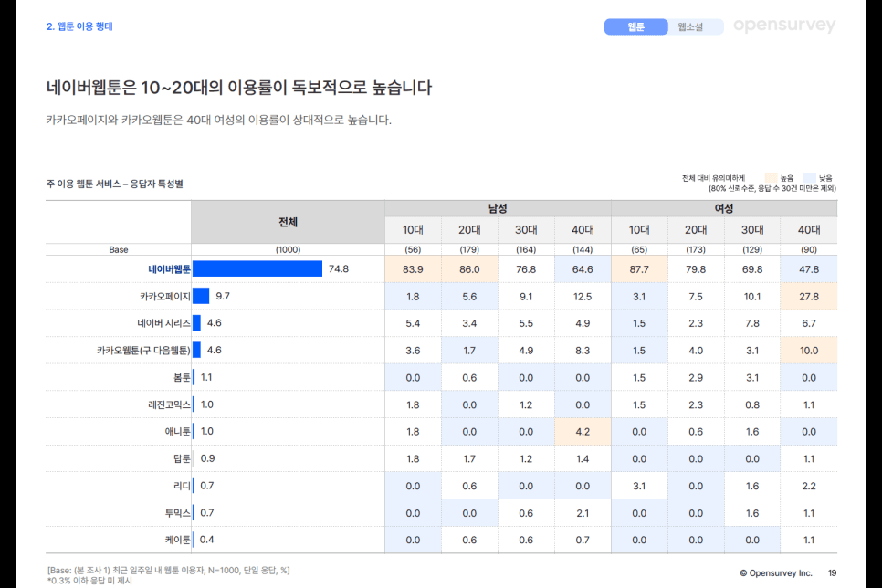
Task: Click the subtitle about 카카오페이지와 카카오웹툰
Action: point(219,120)
